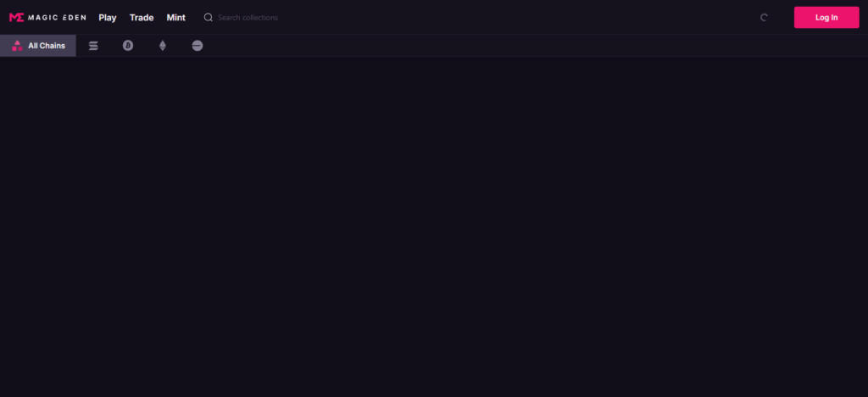Open the Mint menu
Image resolution: width=868 pixels, height=397 pixels.
point(176,18)
